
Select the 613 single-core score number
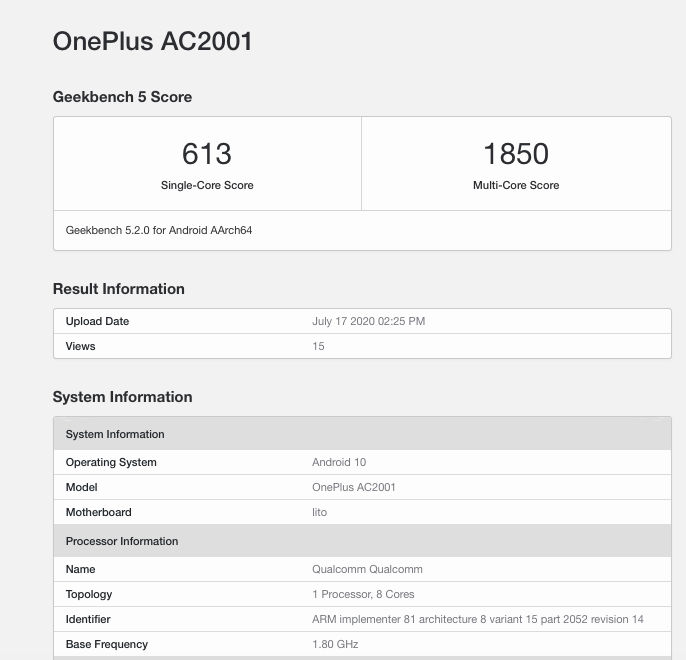click(207, 154)
